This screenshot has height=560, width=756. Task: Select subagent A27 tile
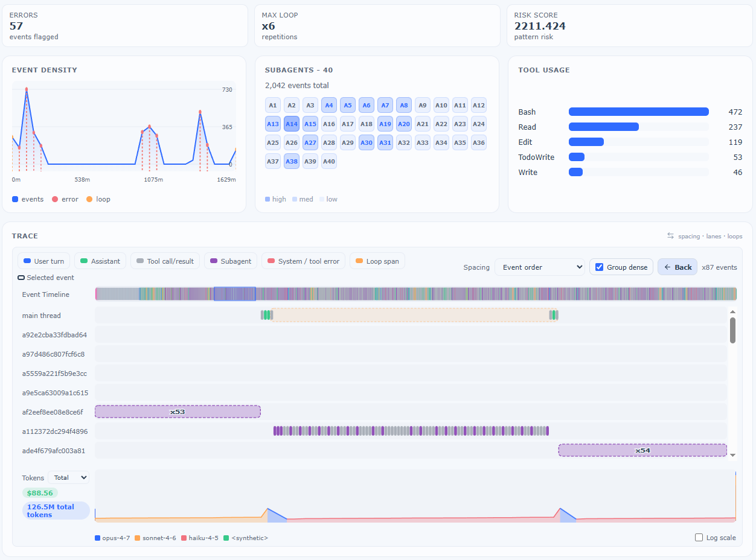pos(310,143)
